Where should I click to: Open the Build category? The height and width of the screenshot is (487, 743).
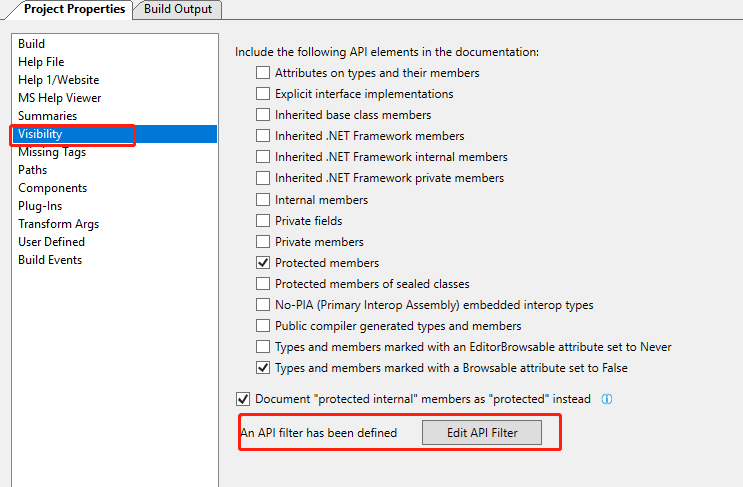(x=32, y=44)
